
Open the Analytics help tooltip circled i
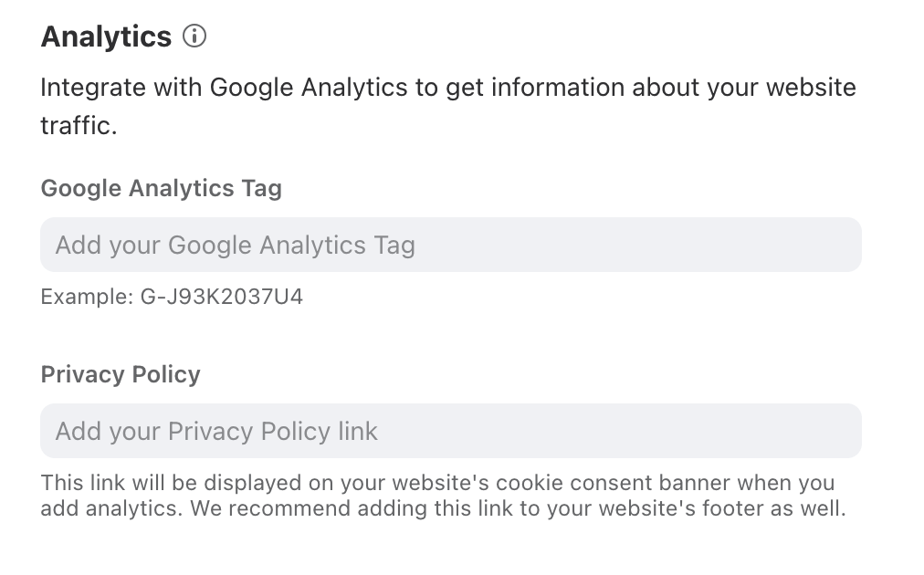click(x=194, y=36)
